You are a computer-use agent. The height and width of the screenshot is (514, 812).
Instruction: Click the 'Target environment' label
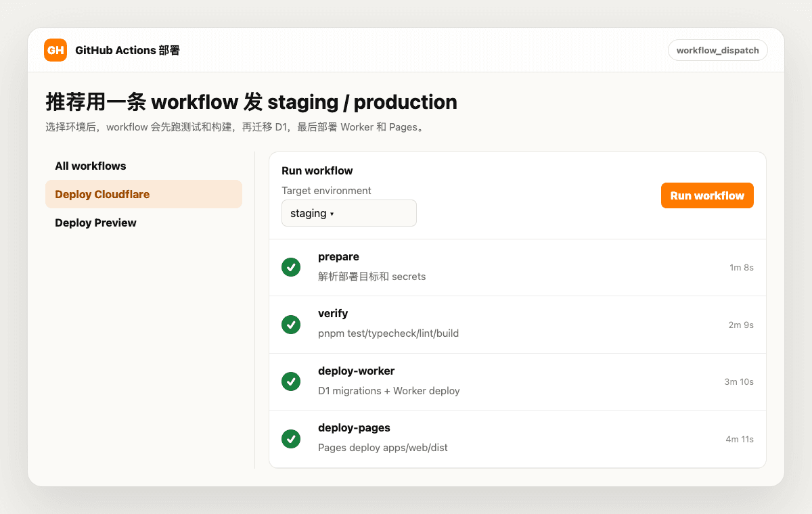(326, 191)
